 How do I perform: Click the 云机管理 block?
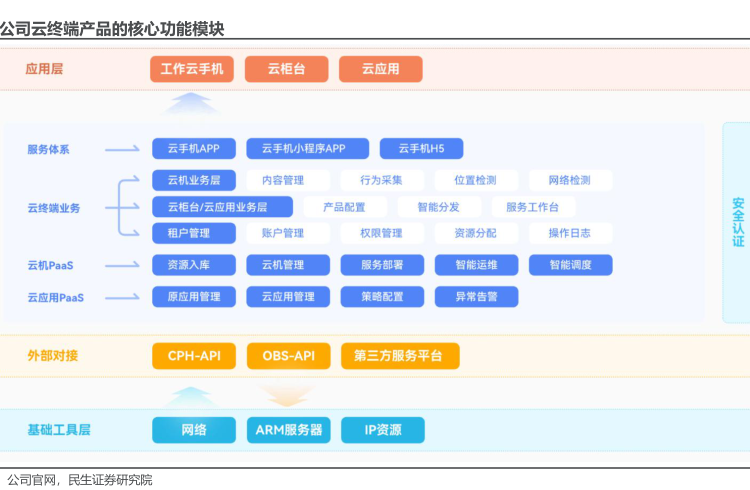pyautogui.click(x=288, y=265)
